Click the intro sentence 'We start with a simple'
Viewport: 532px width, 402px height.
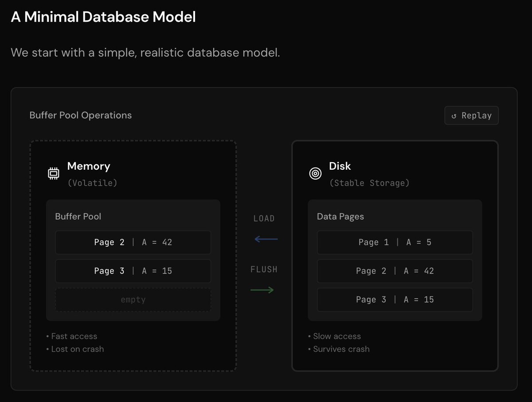[145, 53]
